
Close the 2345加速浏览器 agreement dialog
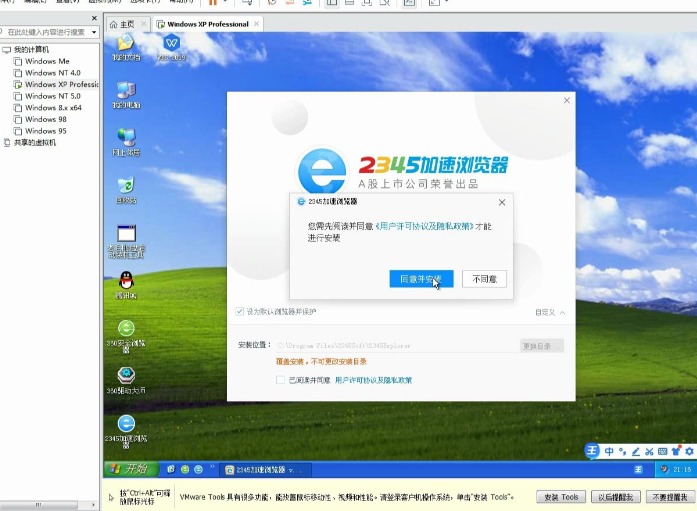pyautogui.click(x=502, y=203)
